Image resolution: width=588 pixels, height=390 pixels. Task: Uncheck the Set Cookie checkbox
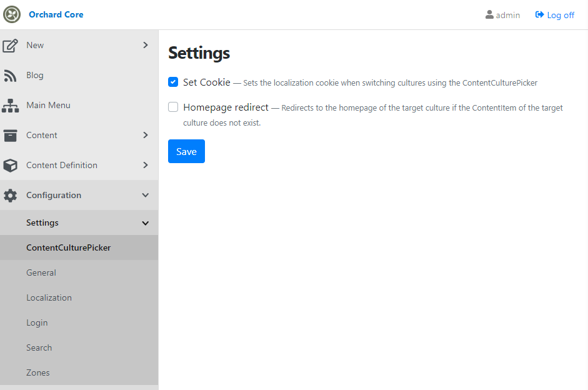pyautogui.click(x=173, y=82)
